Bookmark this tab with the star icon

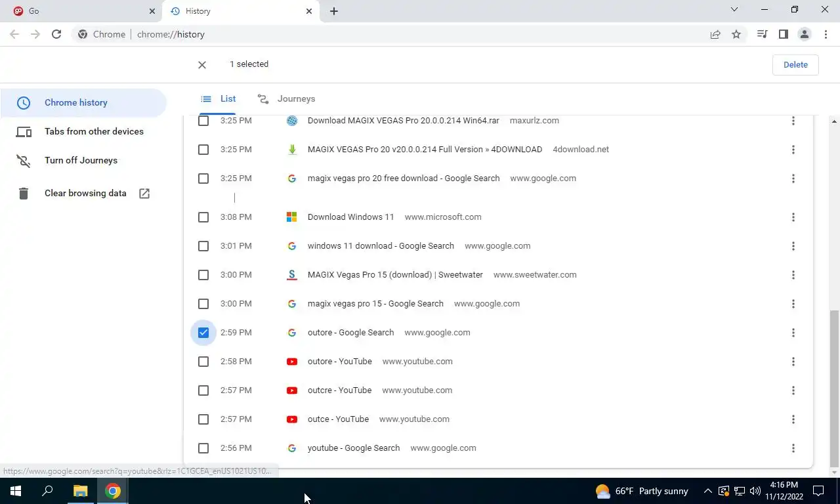736,34
